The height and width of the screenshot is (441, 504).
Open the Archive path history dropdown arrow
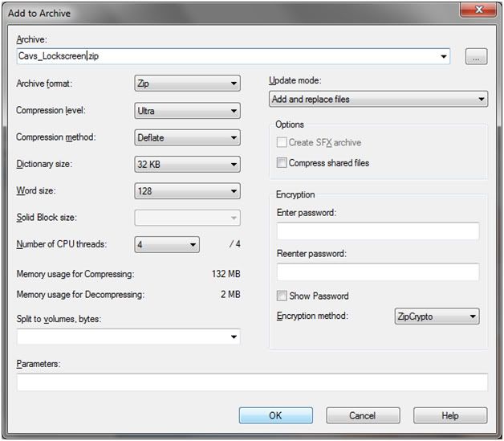point(443,57)
